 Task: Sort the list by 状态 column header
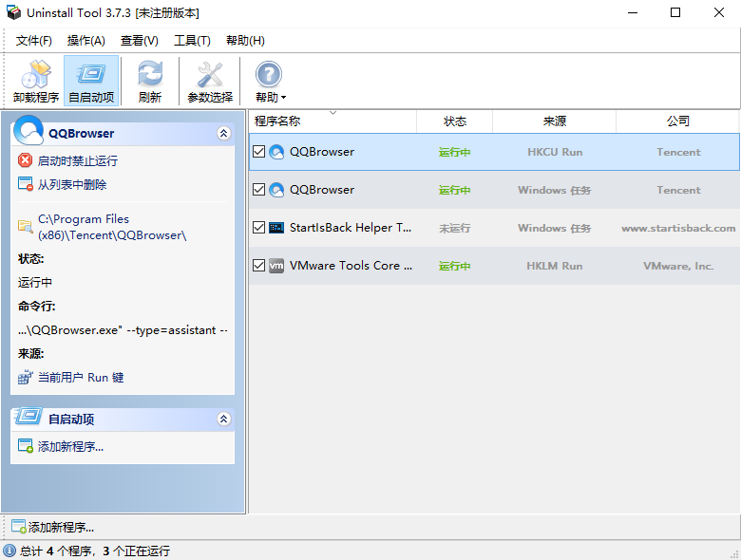point(455,121)
